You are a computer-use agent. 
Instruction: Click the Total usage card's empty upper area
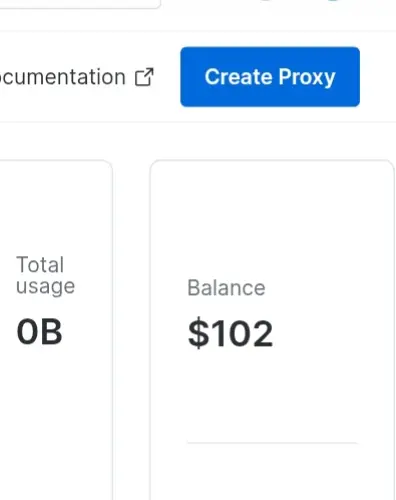click(55, 207)
